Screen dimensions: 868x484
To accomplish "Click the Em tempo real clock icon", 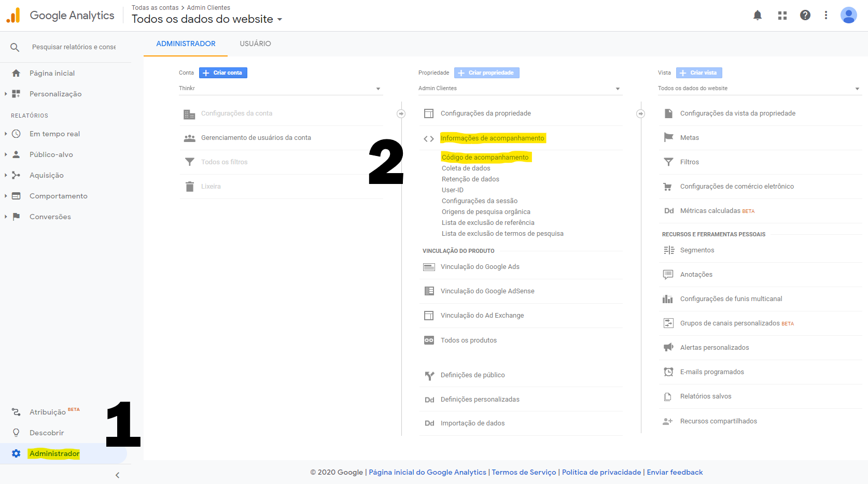I will [x=16, y=134].
